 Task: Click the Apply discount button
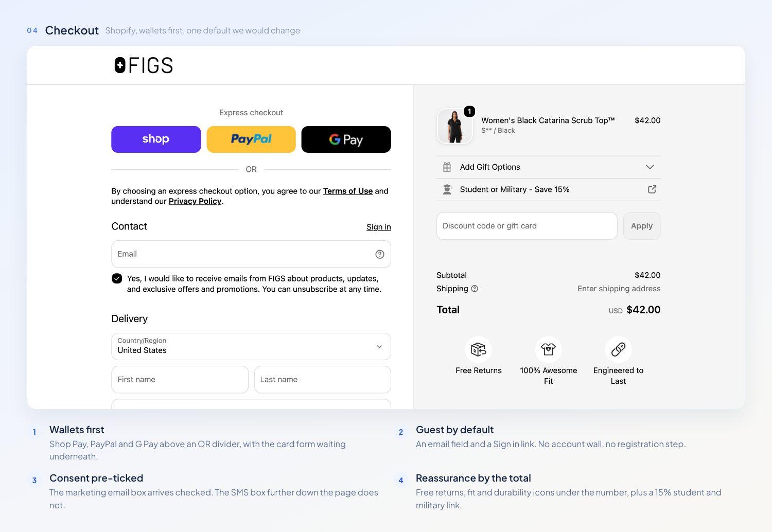(642, 226)
